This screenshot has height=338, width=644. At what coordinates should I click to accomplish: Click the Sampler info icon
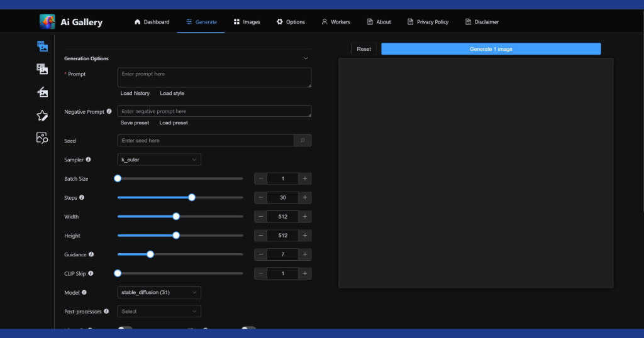click(x=88, y=160)
